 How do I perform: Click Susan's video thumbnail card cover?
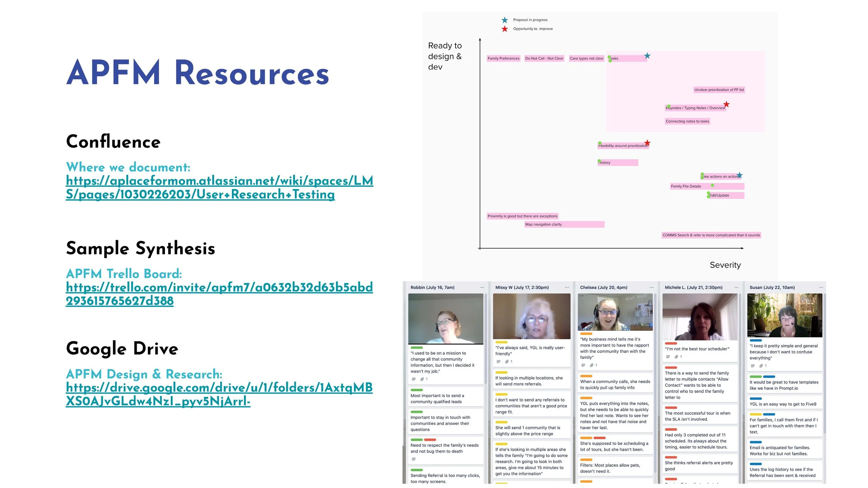[x=784, y=315]
